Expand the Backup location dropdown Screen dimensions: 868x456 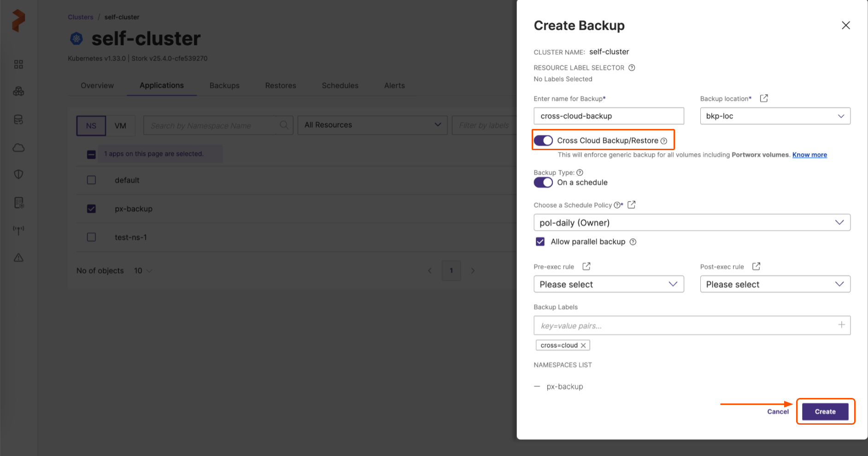coord(775,116)
